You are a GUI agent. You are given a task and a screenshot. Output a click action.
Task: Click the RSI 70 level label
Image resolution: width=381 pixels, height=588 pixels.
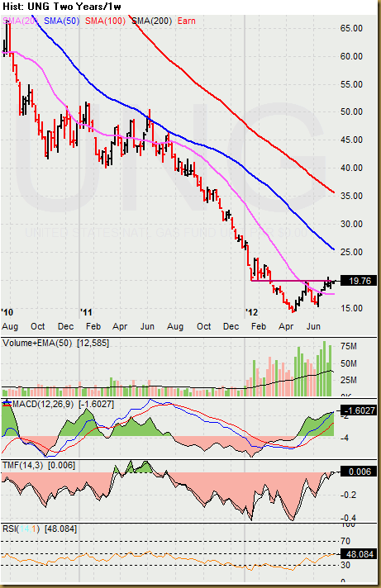[x=345, y=541]
